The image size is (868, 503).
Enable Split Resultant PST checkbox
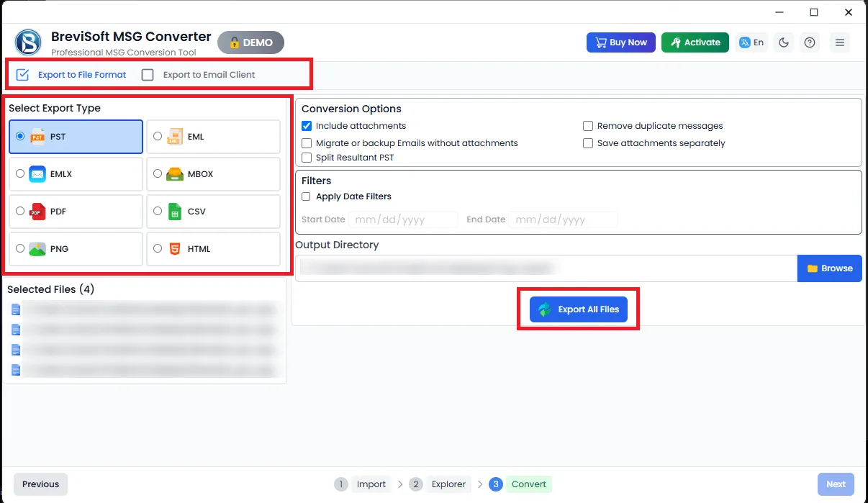[307, 158]
